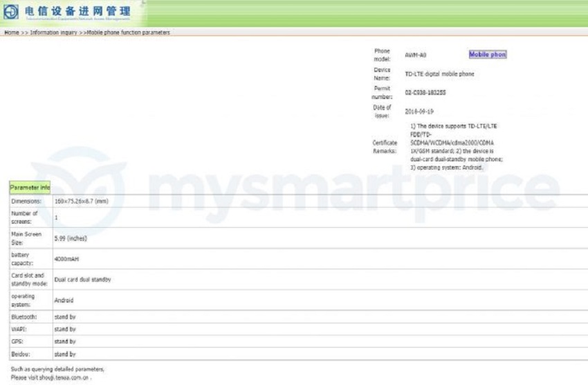Click the Certificate Remarks text block
This screenshot has width=588, height=385.
456,147
